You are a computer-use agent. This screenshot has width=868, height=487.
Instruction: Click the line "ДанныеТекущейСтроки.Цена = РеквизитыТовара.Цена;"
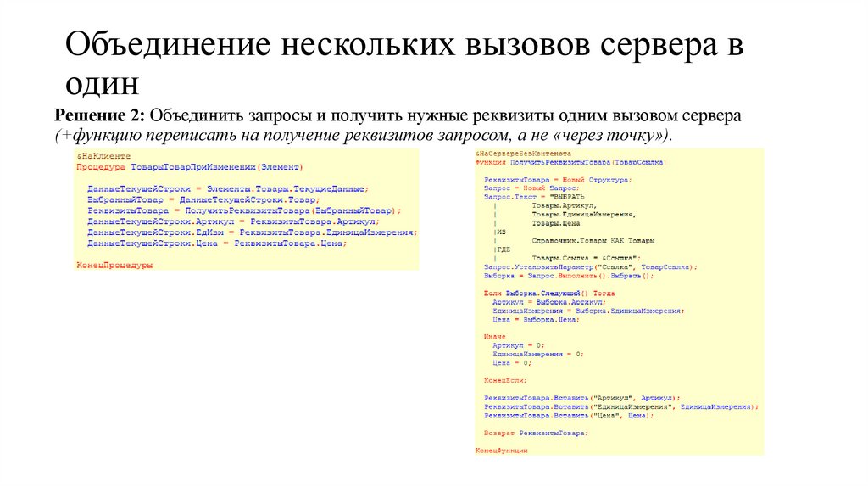click(x=217, y=243)
